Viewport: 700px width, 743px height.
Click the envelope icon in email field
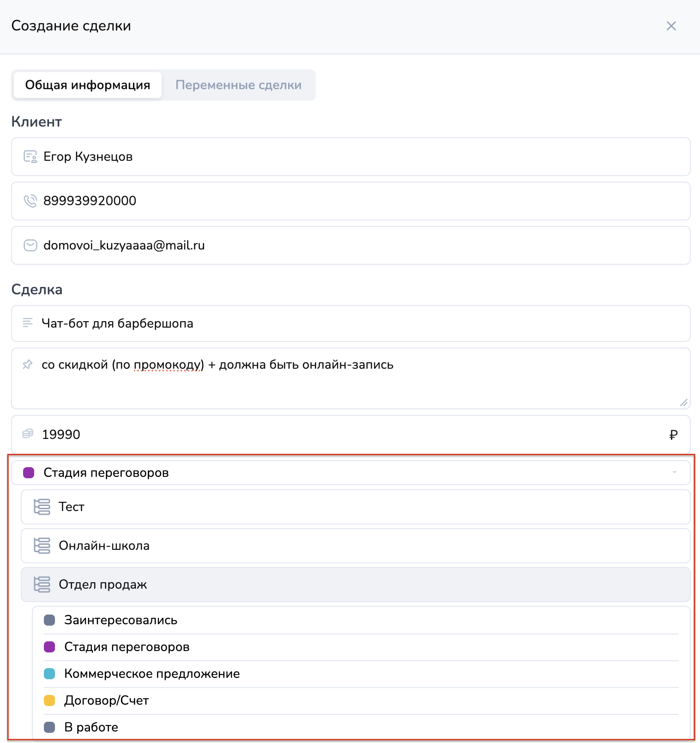(30, 245)
